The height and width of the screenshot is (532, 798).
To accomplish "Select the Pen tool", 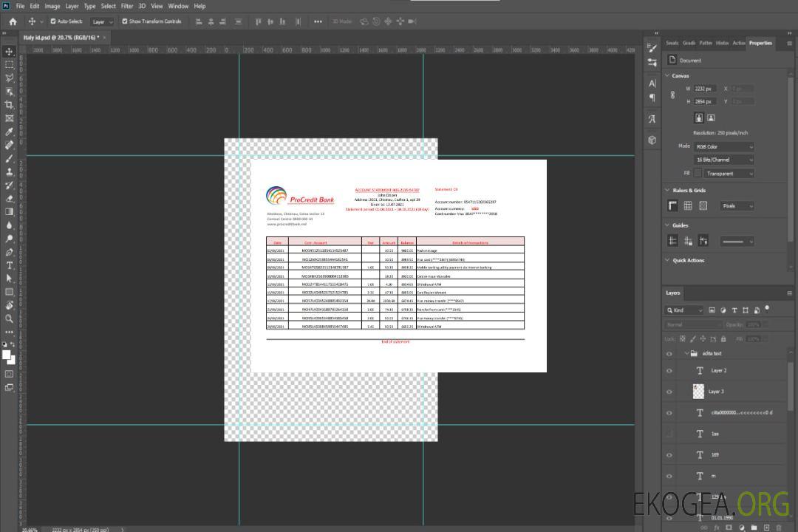I will point(9,252).
